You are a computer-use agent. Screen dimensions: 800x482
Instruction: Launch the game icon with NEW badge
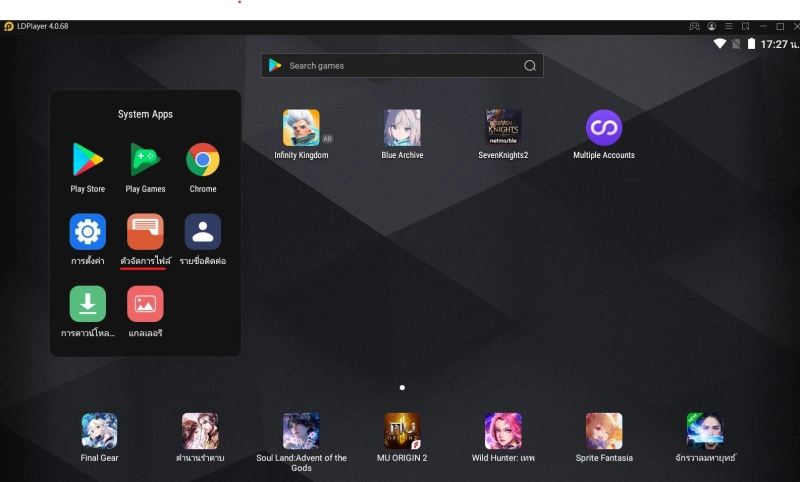705,431
